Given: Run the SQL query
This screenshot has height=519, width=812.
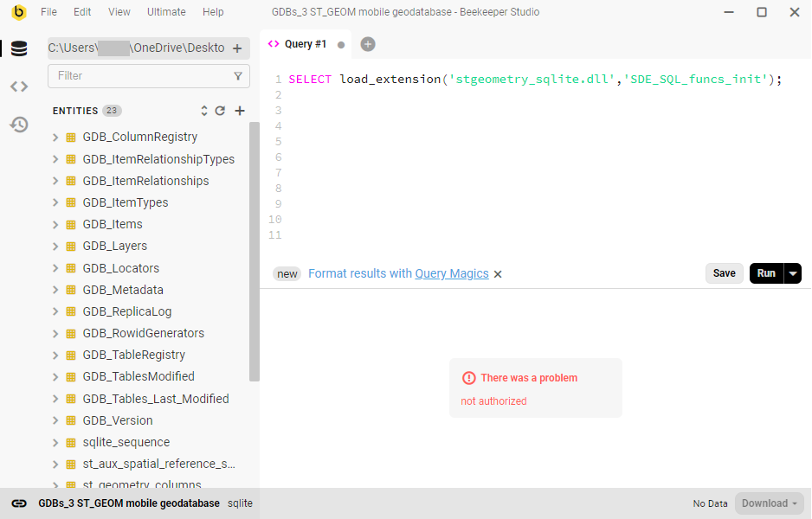Looking at the screenshot, I should (x=765, y=272).
